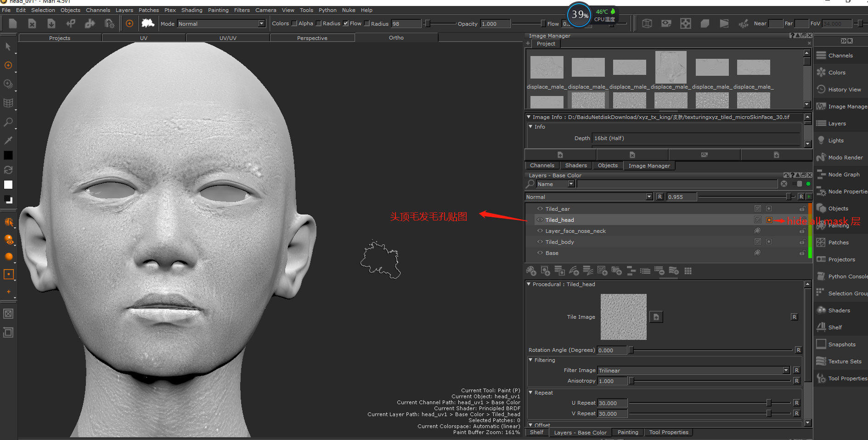The height and width of the screenshot is (440, 868).
Task: Toggle the Radius pressure checkbox
Action: click(346, 23)
